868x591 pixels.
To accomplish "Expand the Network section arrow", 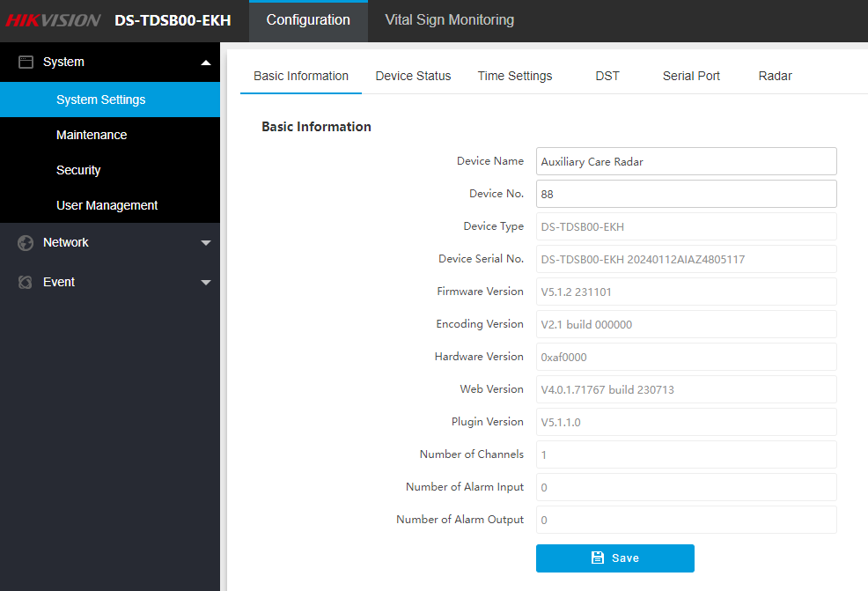I will point(206,243).
